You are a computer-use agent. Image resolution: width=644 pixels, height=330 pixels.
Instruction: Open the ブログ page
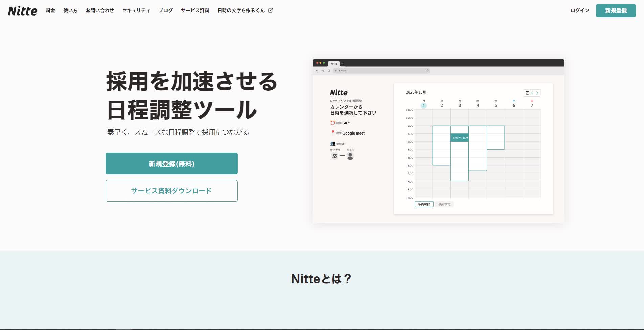[165, 11]
